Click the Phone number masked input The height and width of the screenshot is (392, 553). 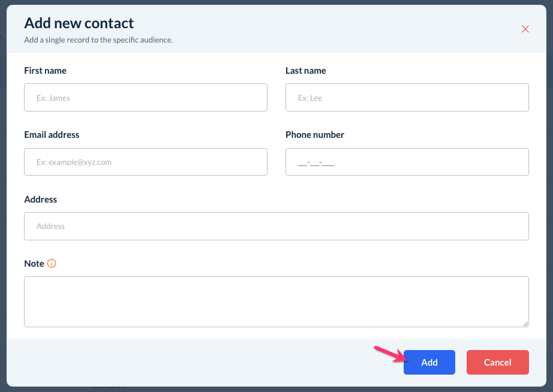coord(407,162)
